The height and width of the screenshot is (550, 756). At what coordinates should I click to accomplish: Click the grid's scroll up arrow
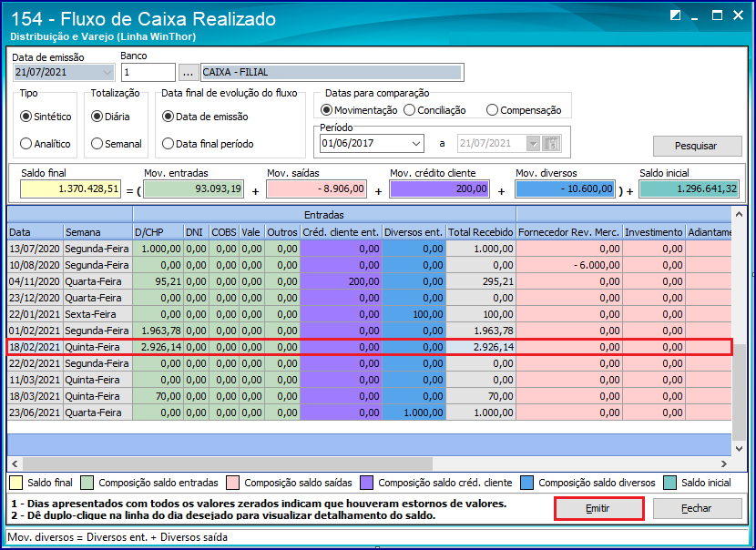pos(739,215)
